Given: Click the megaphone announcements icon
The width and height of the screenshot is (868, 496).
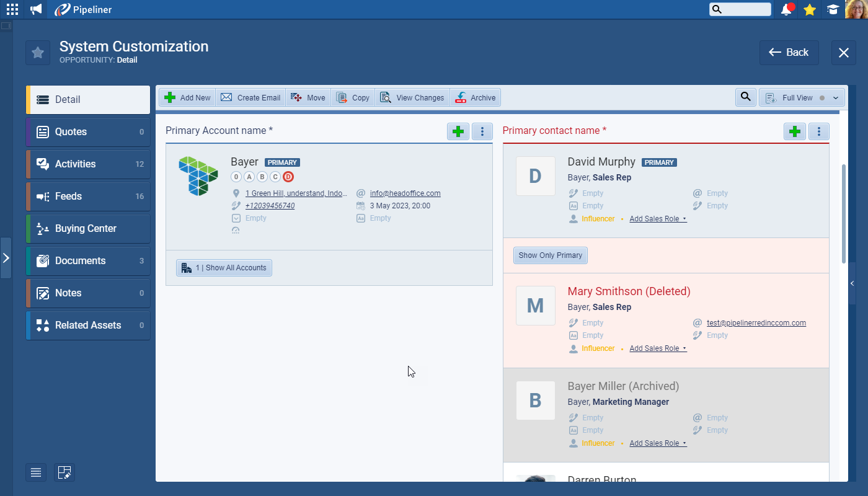Looking at the screenshot, I should [x=36, y=9].
